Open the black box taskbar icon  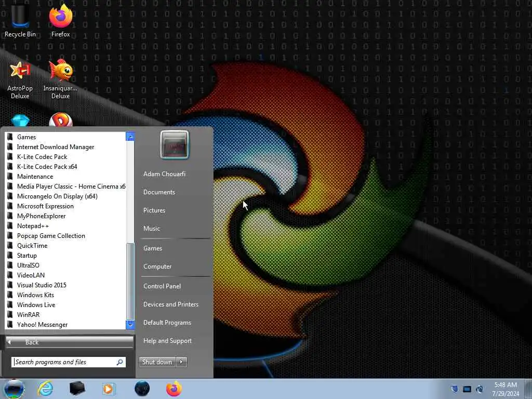pos(77,389)
